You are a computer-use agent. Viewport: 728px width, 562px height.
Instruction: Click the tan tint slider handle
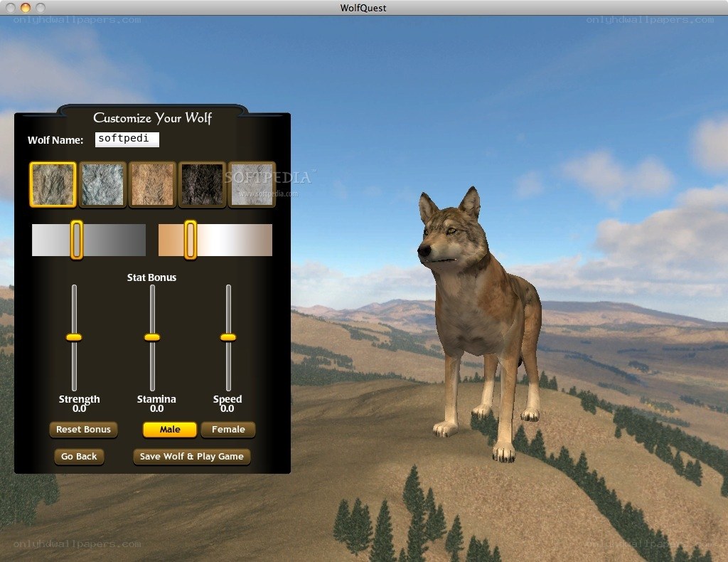[x=191, y=240]
